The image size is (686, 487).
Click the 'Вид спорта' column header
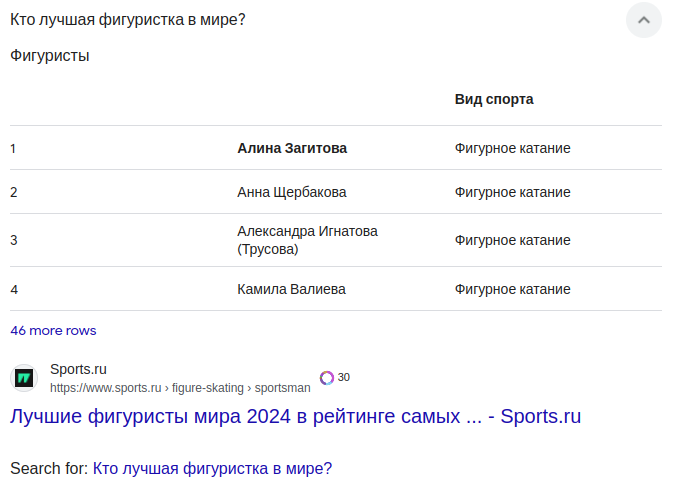[494, 99]
